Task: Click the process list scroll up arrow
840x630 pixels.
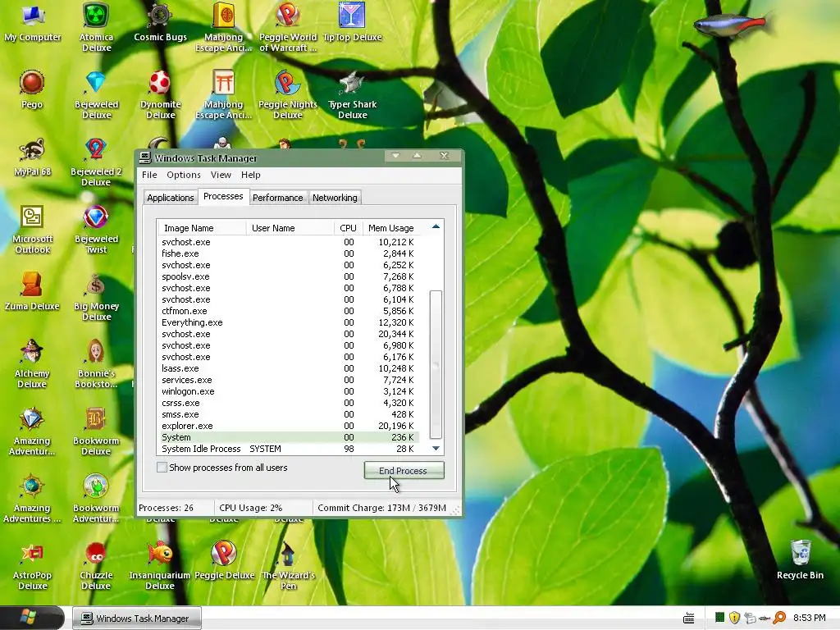Action: (x=436, y=226)
